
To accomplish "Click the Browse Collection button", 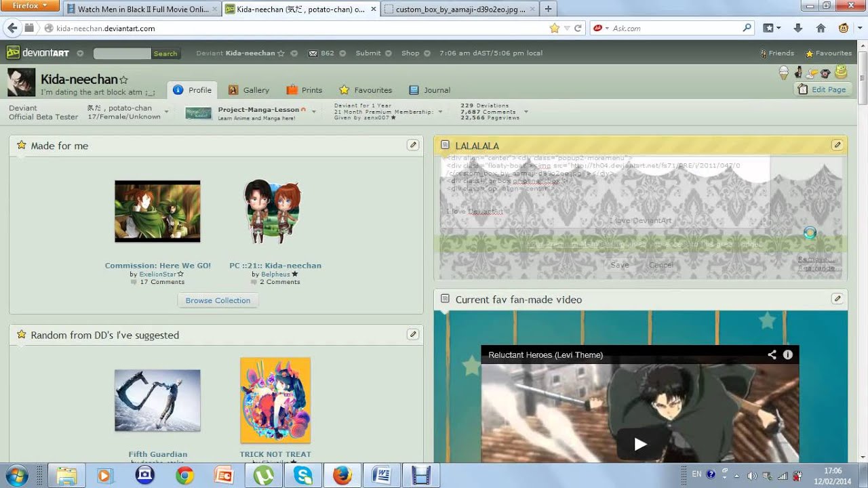I will click(218, 300).
